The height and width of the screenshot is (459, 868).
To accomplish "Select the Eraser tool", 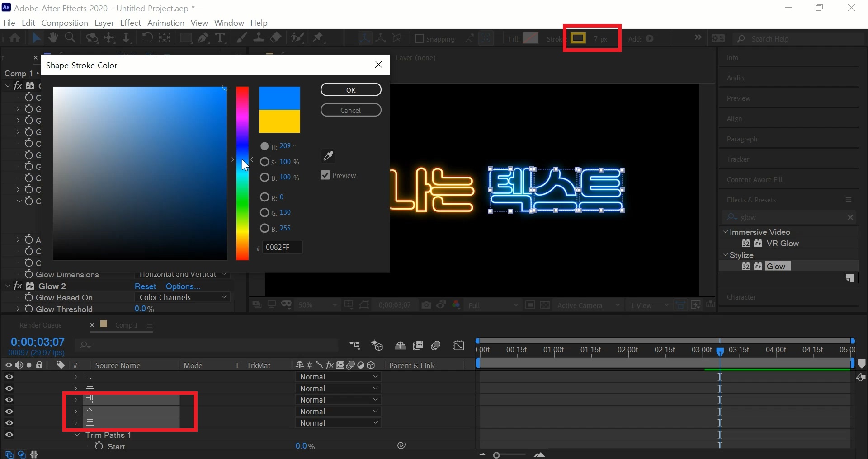I will [x=276, y=38].
